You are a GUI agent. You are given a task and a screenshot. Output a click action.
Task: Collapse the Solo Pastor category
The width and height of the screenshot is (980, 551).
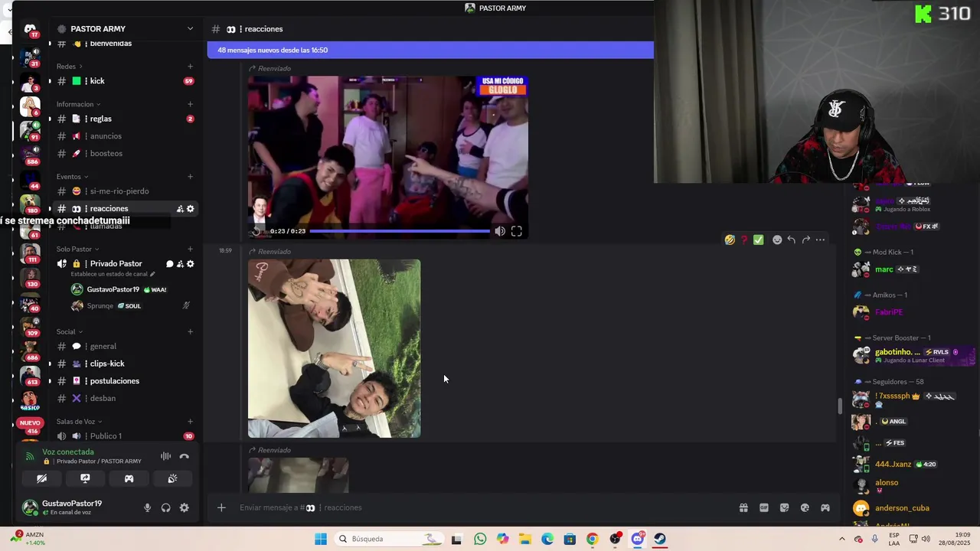77,249
